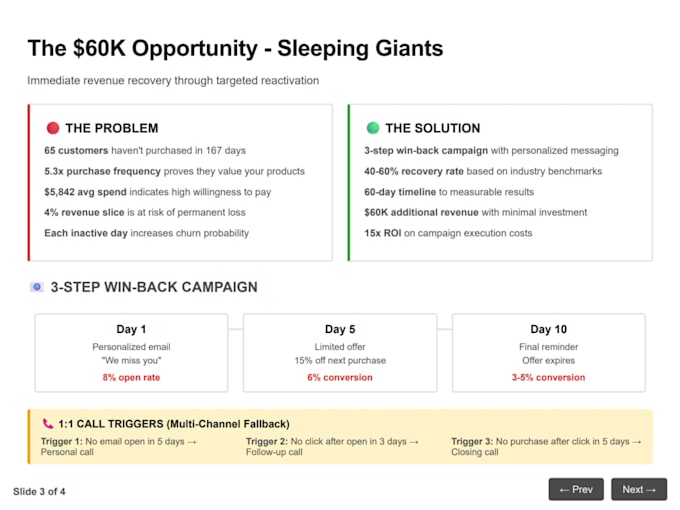Go to previous slide with Prev button
This screenshot has height=510, width=680.
[576, 489]
